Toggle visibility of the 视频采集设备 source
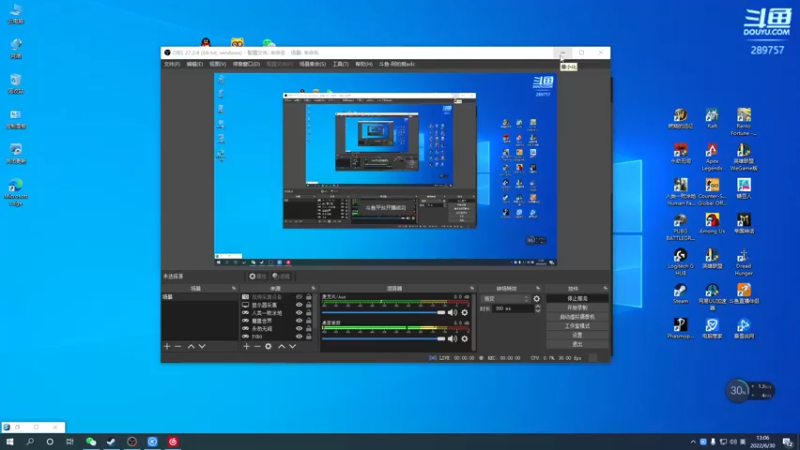This screenshot has width=800, height=450. pos(299,297)
